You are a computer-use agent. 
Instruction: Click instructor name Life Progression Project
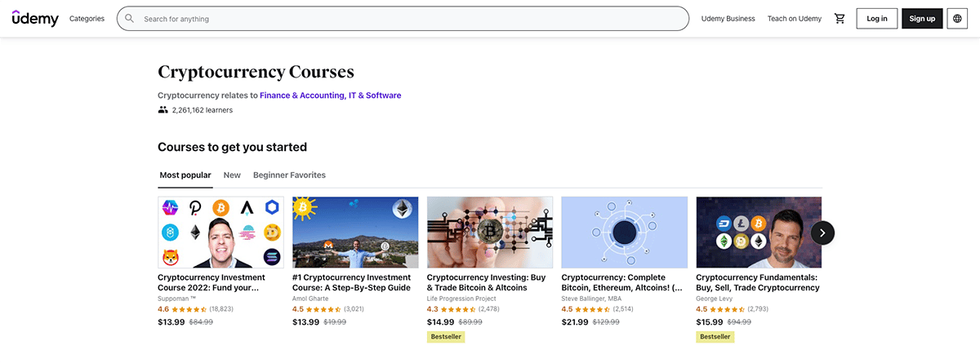click(x=460, y=299)
